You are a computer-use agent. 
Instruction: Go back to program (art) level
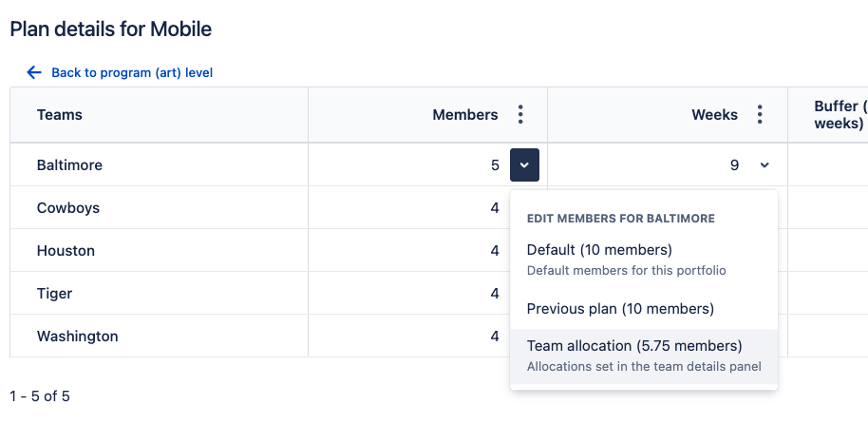132,72
